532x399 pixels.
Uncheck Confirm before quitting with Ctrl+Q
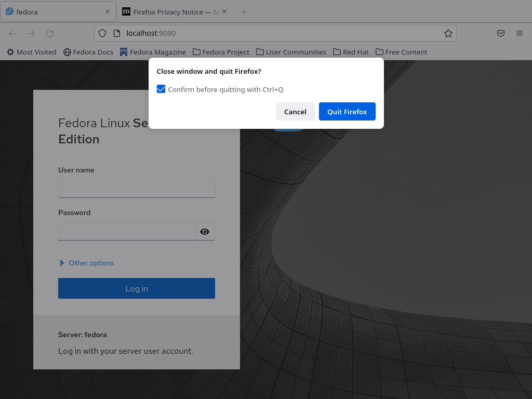click(161, 89)
